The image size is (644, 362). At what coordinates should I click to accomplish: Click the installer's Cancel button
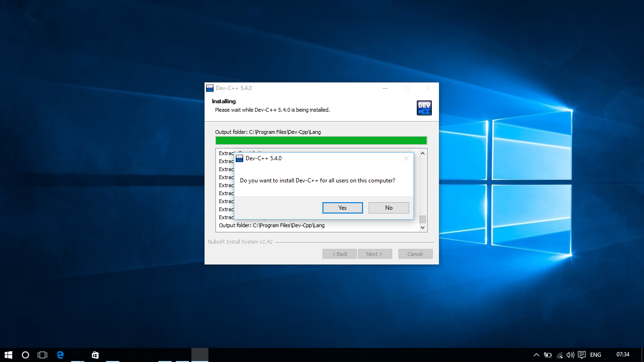[415, 254]
